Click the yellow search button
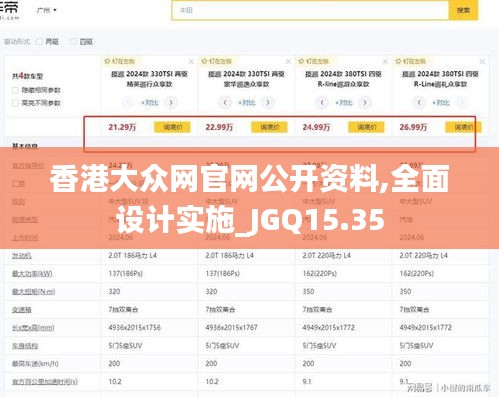 tap(463, 10)
